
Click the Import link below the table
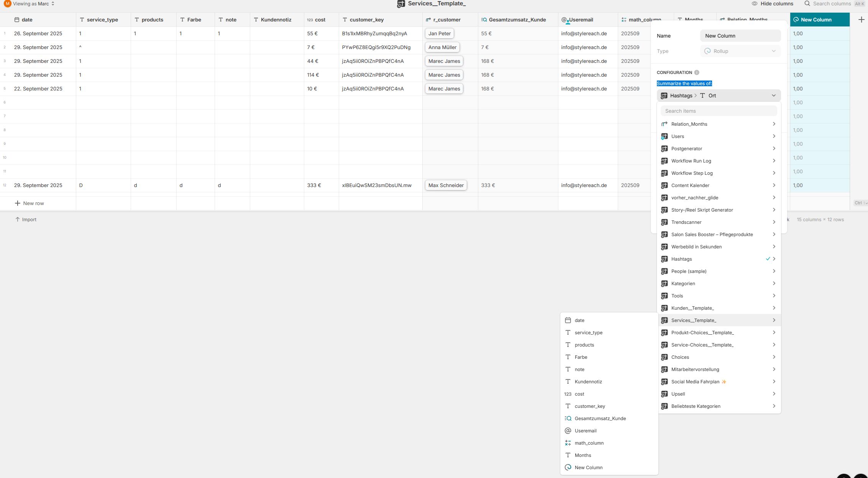click(x=26, y=219)
